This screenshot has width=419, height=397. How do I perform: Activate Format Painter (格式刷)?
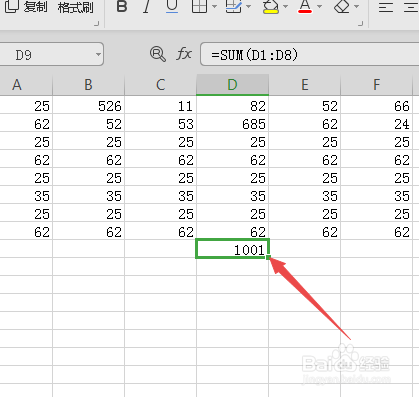coord(75,7)
